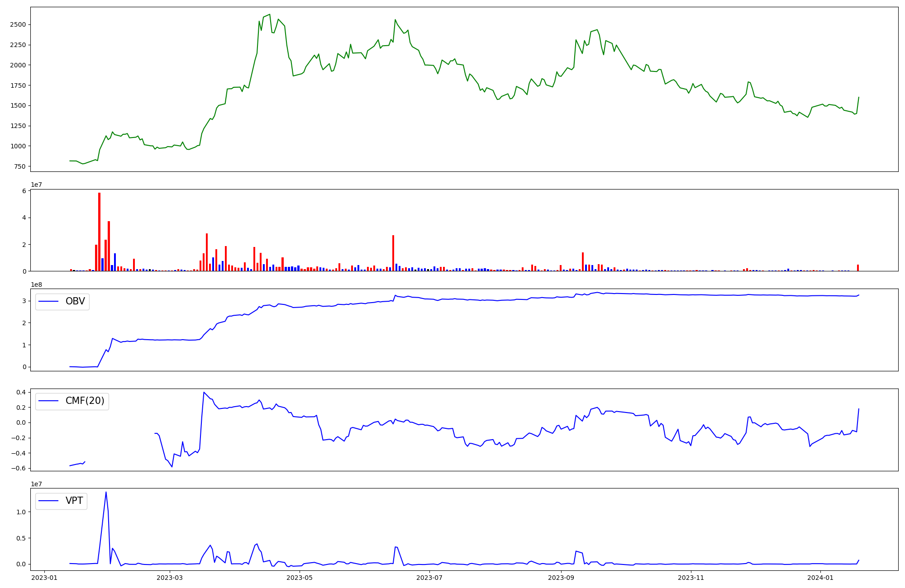Click the highest peak of the VPT line
The image size is (905, 588).
click(x=106, y=492)
